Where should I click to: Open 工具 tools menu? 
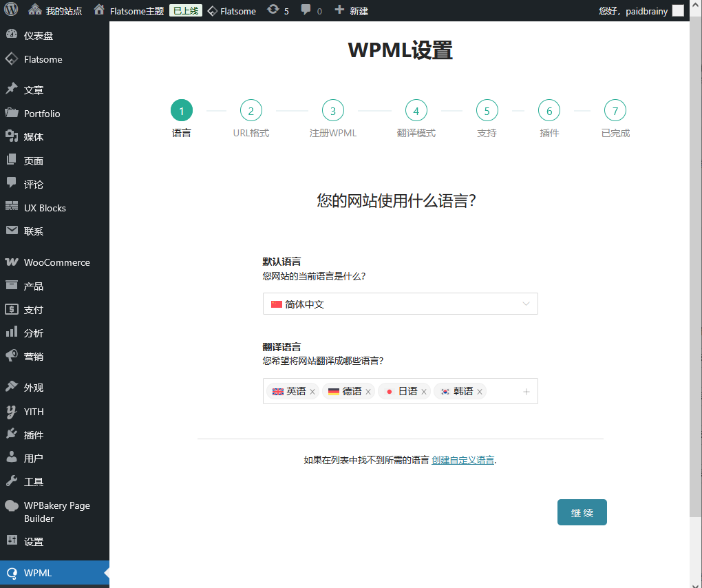[x=54, y=482]
